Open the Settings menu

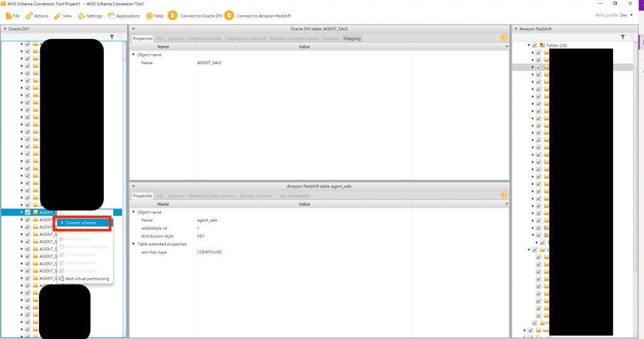(x=90, y=16)
